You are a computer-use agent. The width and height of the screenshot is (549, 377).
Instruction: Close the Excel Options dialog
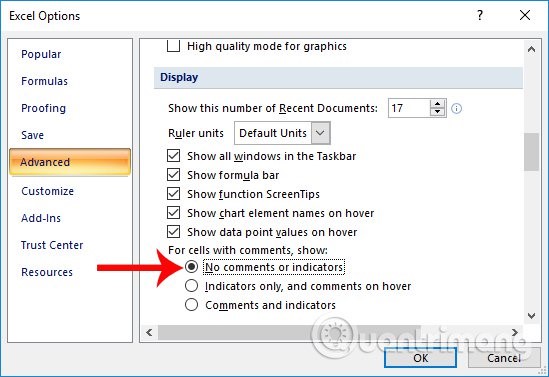[x=525, y=15]
